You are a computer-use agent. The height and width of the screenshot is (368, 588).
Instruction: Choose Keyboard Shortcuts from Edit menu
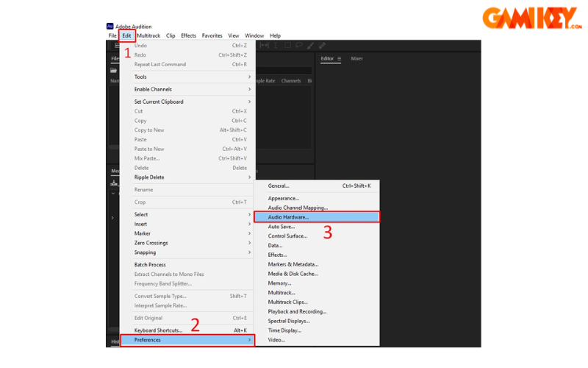coord(158,330)
